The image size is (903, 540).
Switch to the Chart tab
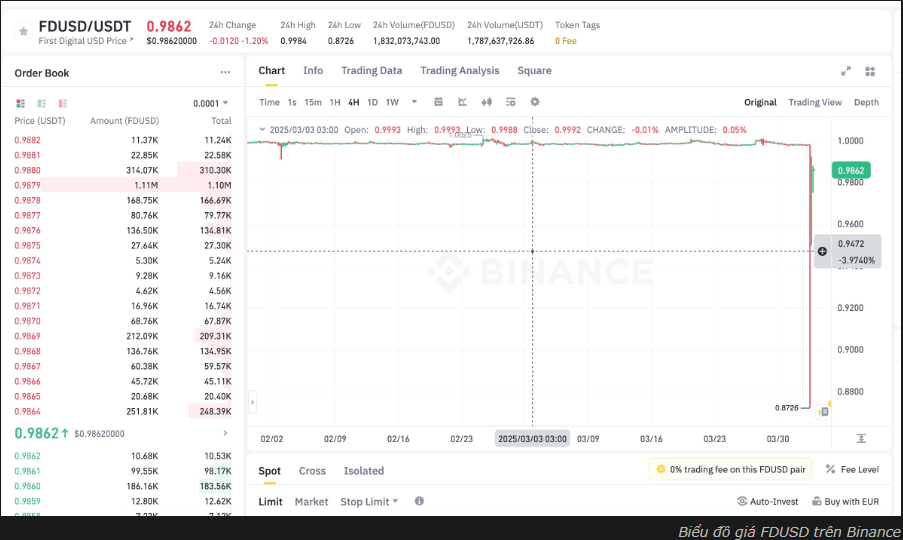(271, 70)
